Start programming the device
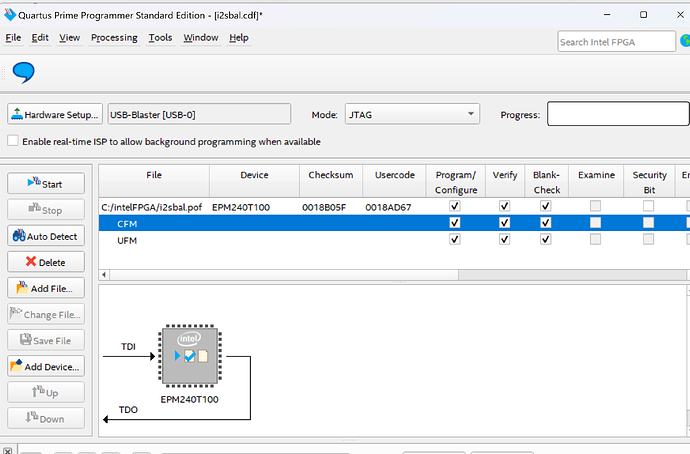This screenshot has width=690, height=454. click(x=46, y=183)
